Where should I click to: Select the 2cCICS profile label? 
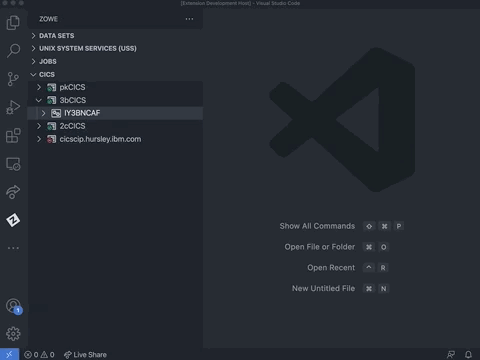(x=72, y=126)
